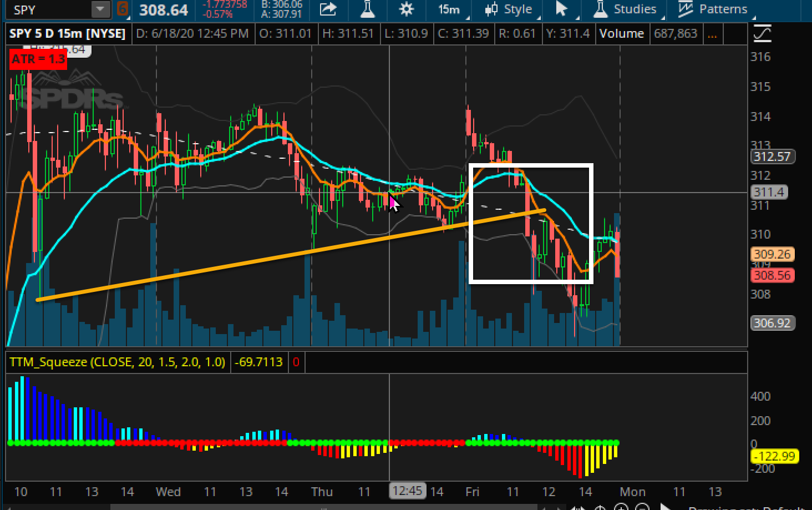Open the flask edit studies icon
812x510 pixels.
coord(368,9)
